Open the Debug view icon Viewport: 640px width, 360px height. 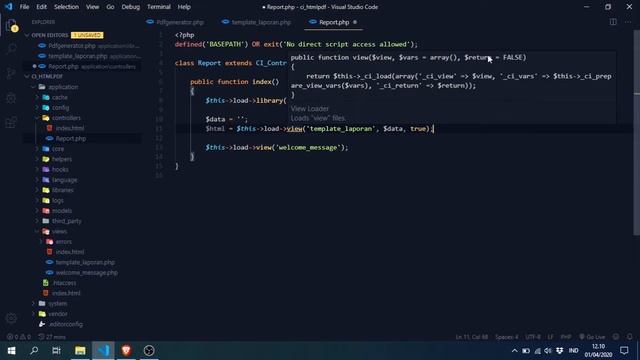11,98
